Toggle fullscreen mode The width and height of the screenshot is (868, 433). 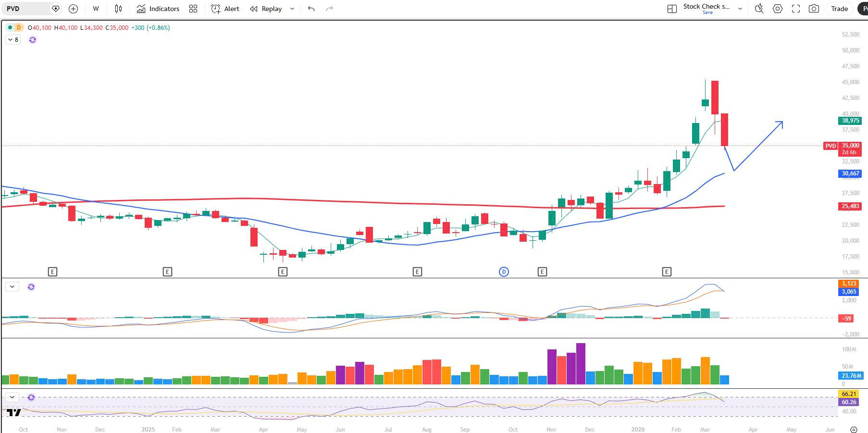click(795, 9)
